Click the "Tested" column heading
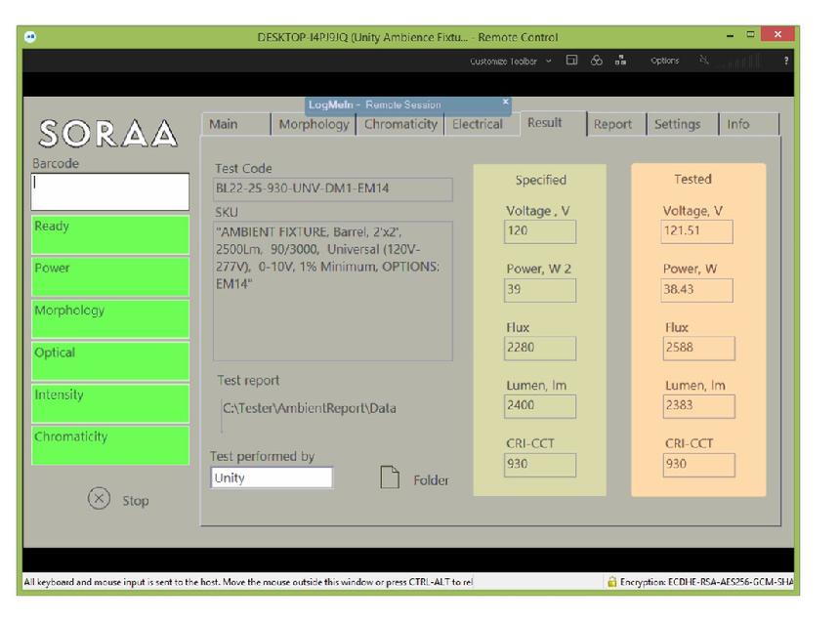Viewport: 840px width, 622px height. (x=693, y=179)
